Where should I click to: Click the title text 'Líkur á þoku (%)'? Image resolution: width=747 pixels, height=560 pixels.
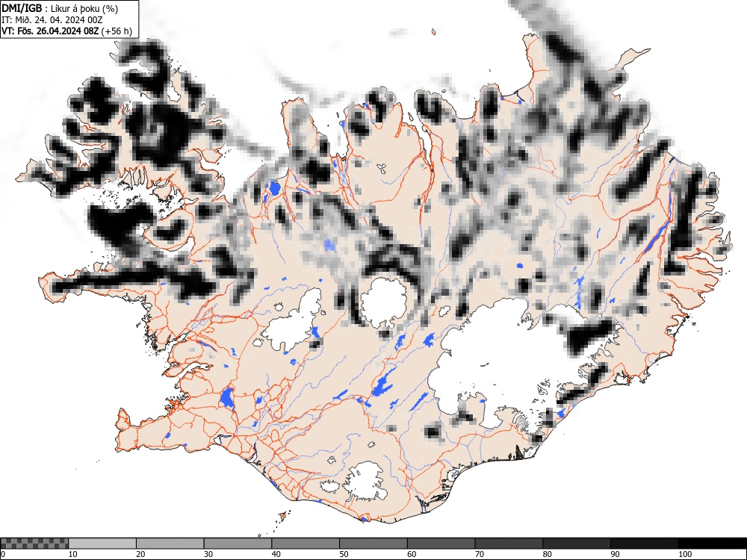pos(84,8)
